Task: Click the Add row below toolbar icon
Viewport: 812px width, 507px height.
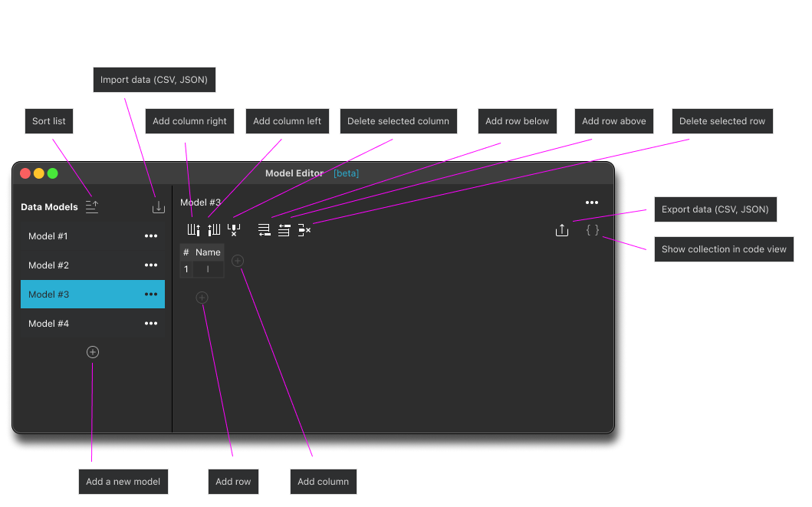Action: (264, 230)
